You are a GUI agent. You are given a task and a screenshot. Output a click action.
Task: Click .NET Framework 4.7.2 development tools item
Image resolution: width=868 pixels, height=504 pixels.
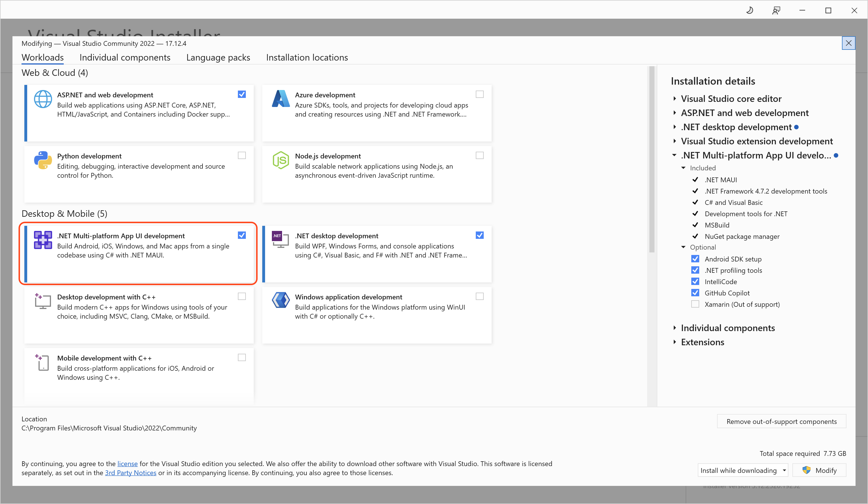(x=766, y=191)
